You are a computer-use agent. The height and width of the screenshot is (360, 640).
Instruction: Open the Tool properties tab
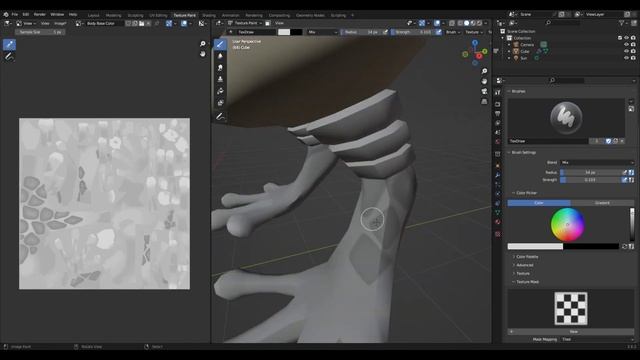(x=498, y=93)
